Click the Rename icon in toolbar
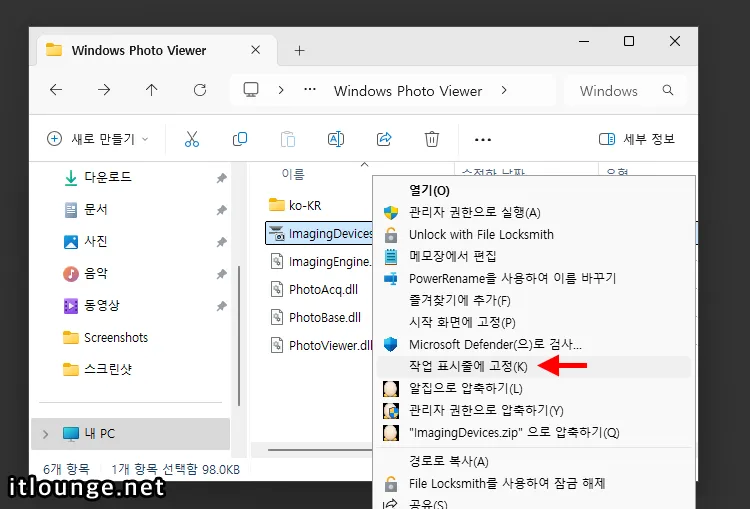 [x=336, y=139]
